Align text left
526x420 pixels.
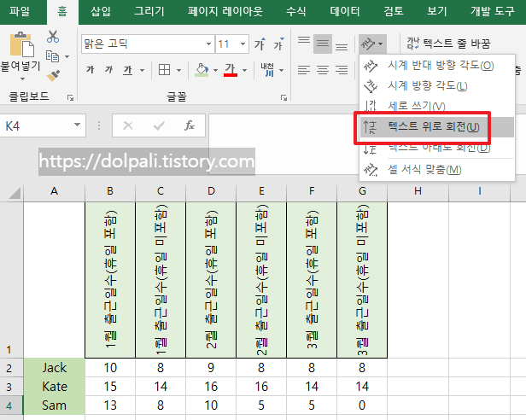(304, 70)
